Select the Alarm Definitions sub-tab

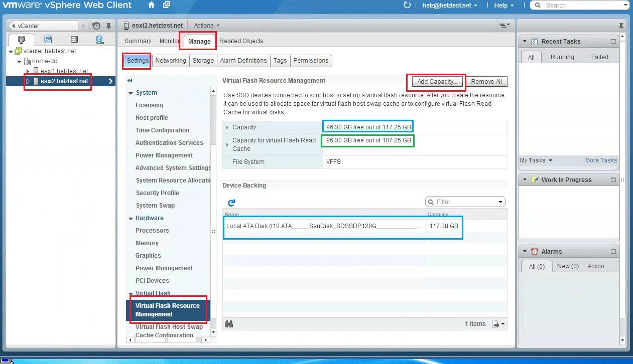(x=243, y=61)
